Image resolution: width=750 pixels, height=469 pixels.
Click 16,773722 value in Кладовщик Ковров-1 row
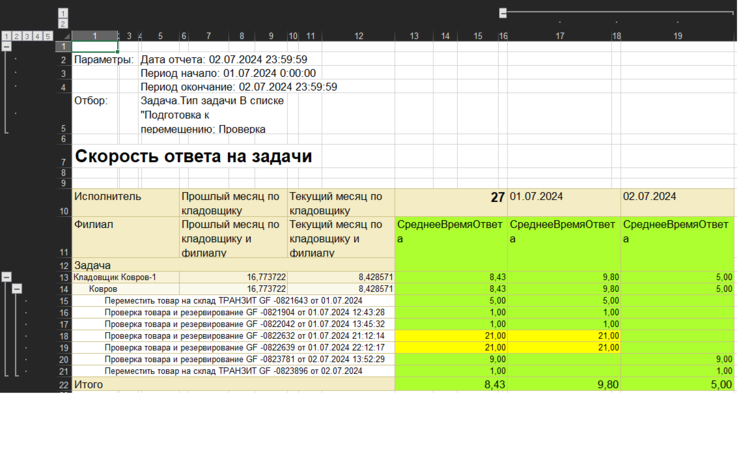(x=233, y=277)
